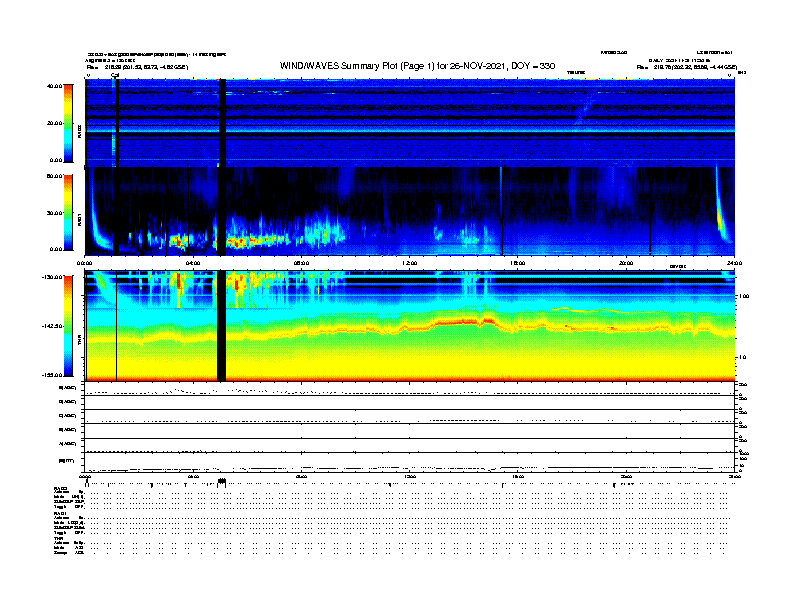Click the 08:00 tick below RAD1 spectrogram
Screen dimensions: 792x612
pos(301,263)
